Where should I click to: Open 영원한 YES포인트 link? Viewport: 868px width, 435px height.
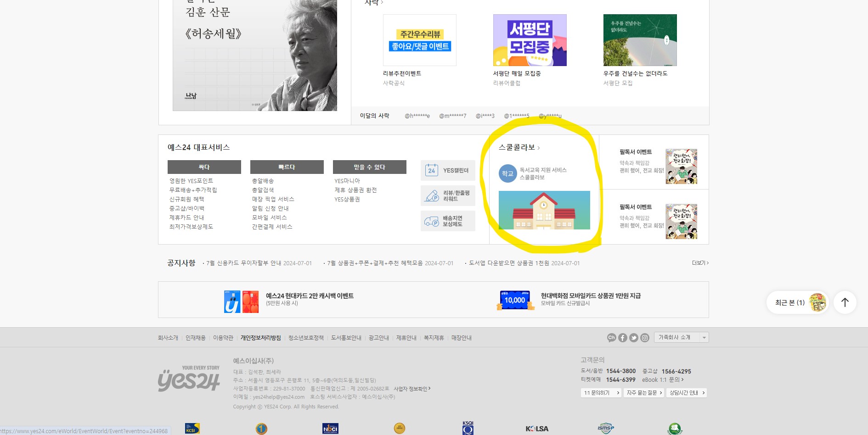click(x=192, y=181)
